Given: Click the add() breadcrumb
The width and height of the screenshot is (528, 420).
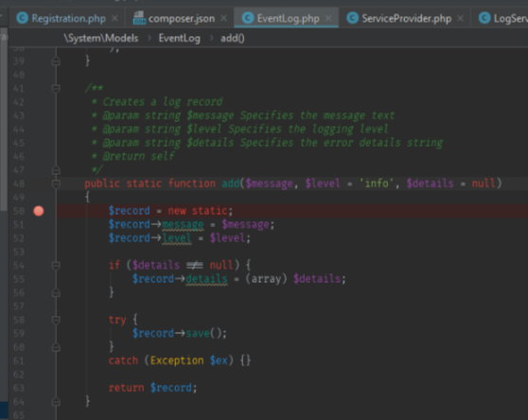Looking at the screenshot, I should point(233,38).
